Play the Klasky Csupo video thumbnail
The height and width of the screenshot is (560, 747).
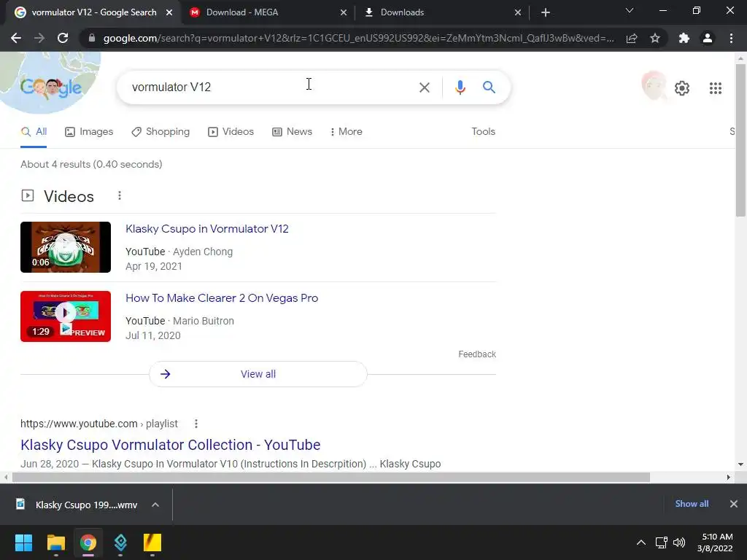tap(66, 247)
